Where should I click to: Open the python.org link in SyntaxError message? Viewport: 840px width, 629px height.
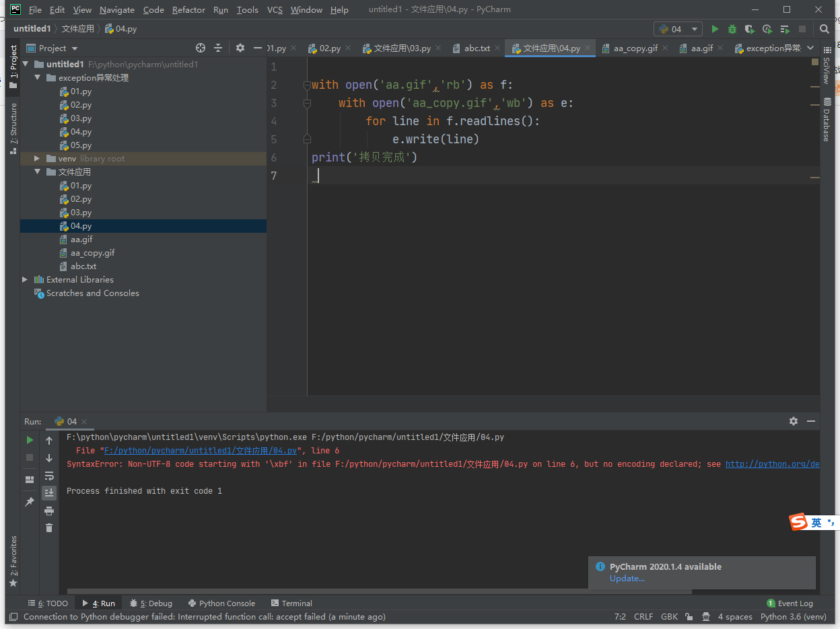(772, 464)
